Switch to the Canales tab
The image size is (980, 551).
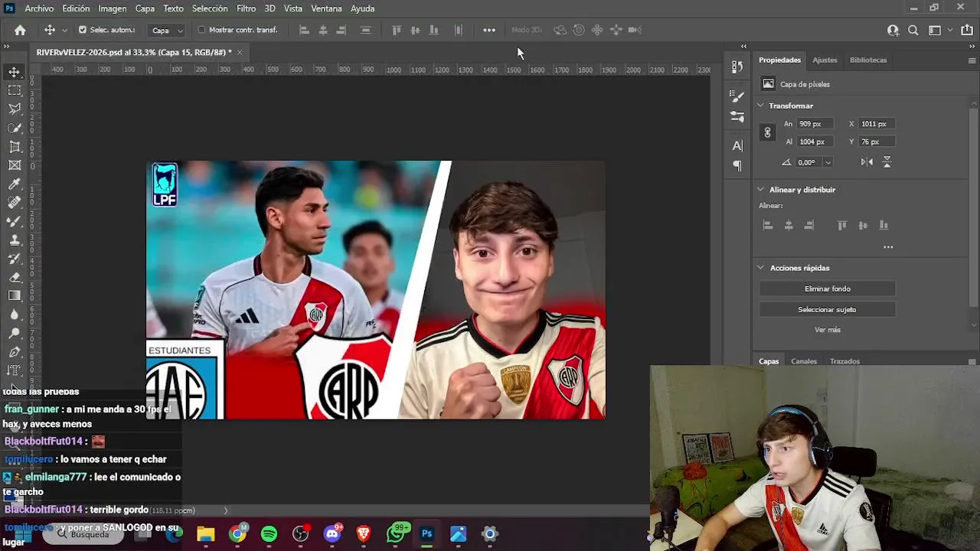point(804,361)
